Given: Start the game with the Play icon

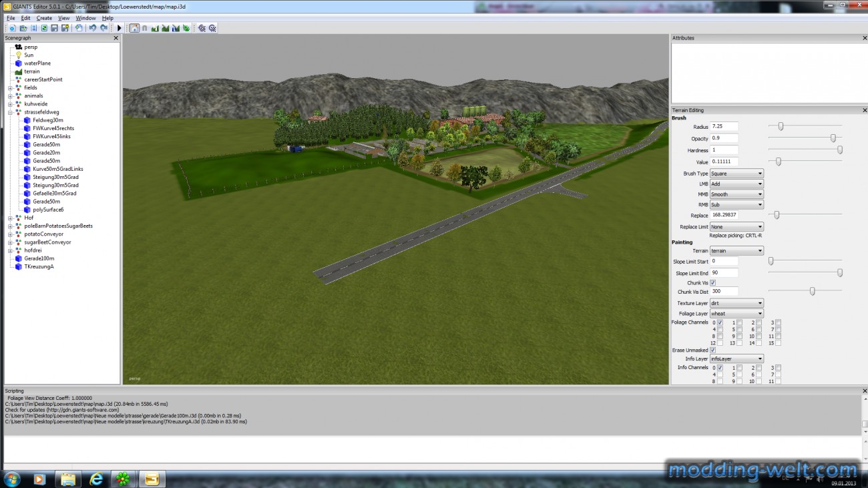Looking at the screenshot, I should click(120, 28).
